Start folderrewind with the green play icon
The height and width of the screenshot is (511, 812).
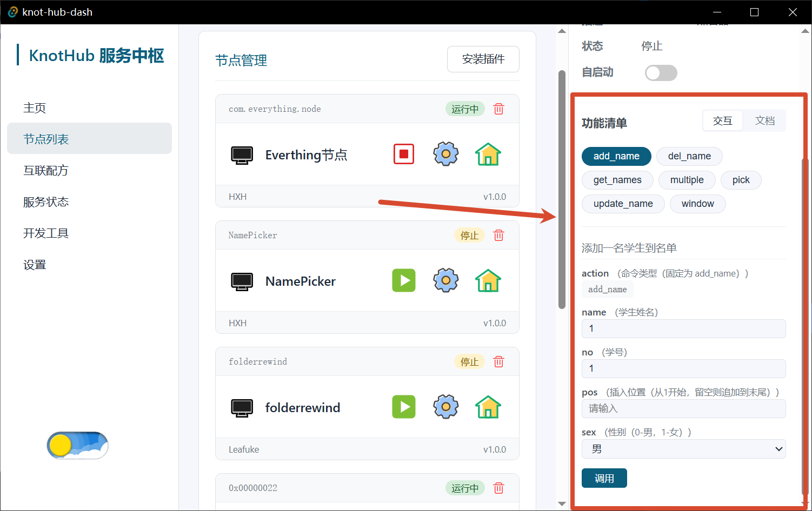pos(404,407)
